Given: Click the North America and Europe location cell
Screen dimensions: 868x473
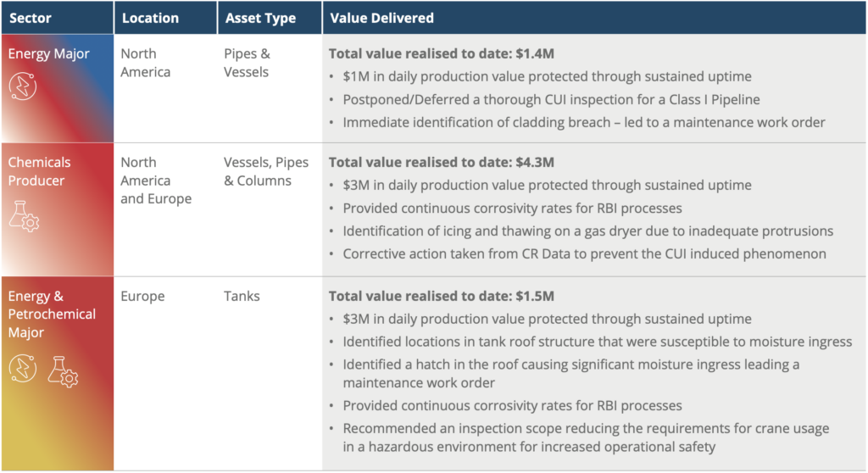Looking at the screenshot, I should click(x=156, y=180).
